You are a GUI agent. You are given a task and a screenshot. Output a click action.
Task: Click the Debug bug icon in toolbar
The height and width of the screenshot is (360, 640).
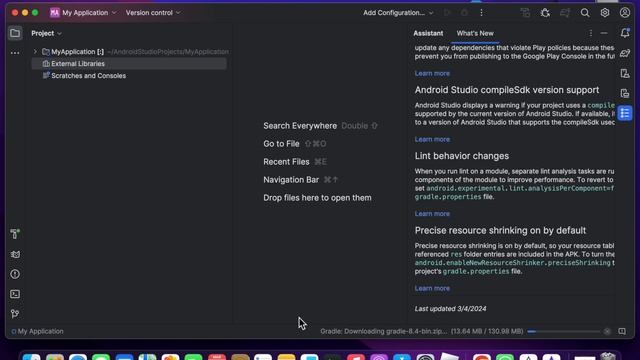[545, 13]
